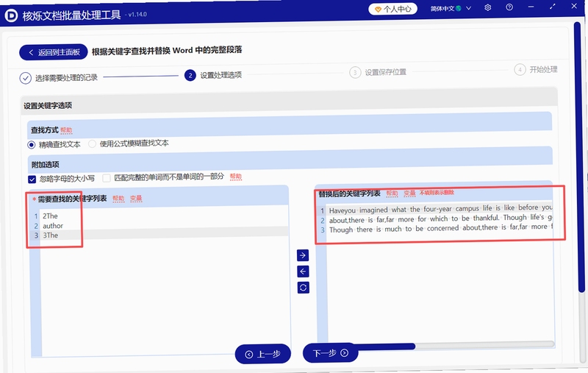Screen dimensions: 588x373
Task: Click the app logo icon in title bar
Action: pyautogui.click(x=11, y=15)
